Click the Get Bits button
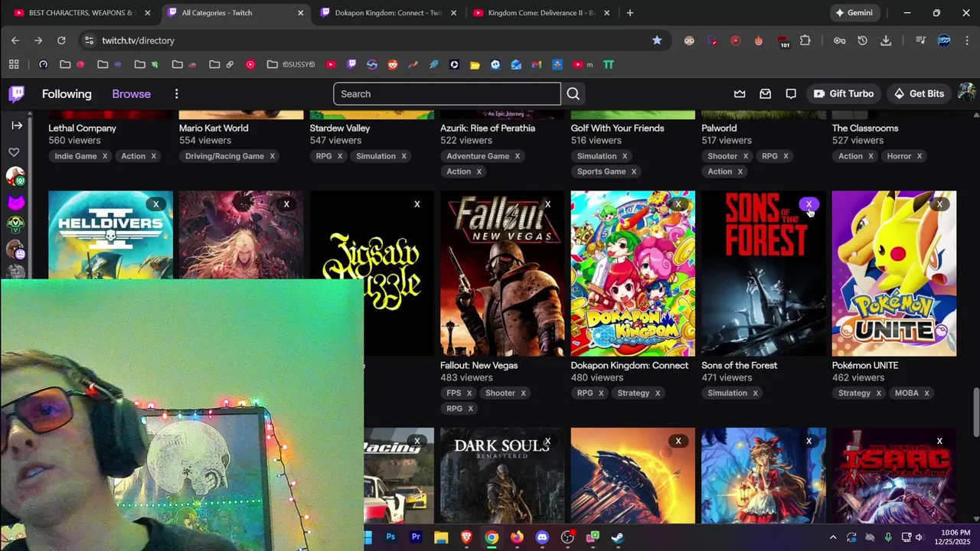Image resolution: width=980 pixels, height=551 pixels. click(x=919, y=93)
